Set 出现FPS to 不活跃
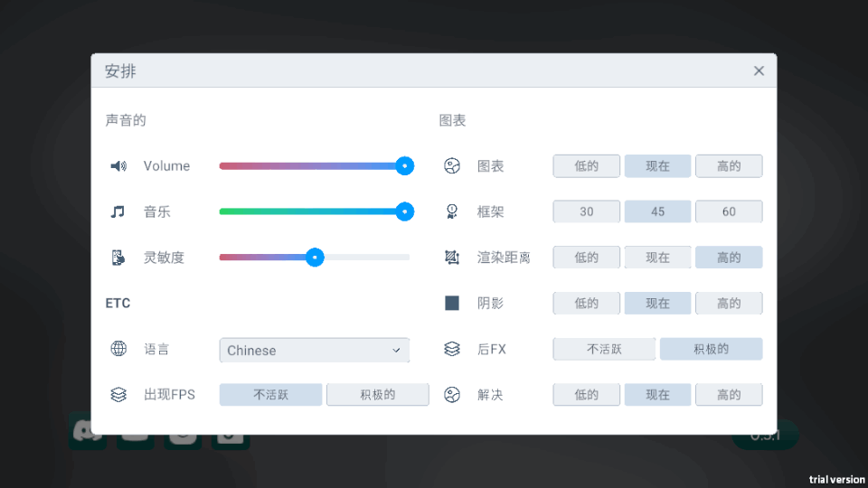This screenshot has height=488, width=868. point(270,395)
